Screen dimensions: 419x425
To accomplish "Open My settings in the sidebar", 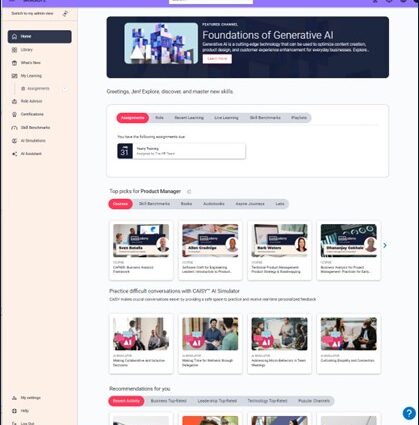I will 30,398.
